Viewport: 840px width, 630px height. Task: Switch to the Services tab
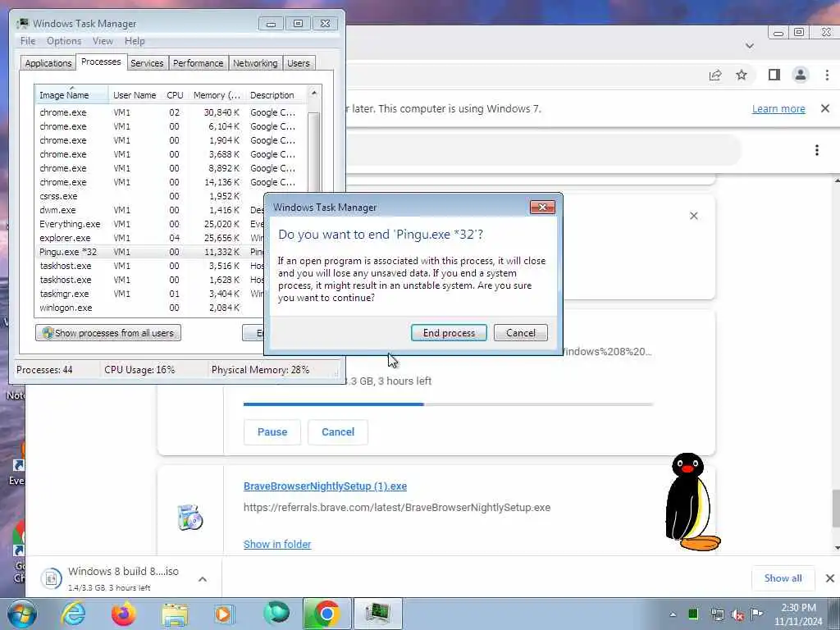coord(147,62)
